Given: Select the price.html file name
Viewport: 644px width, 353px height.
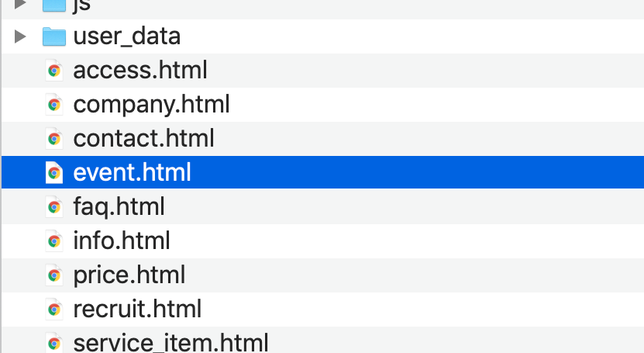Looking at the screenshot, I should (129, 275).
